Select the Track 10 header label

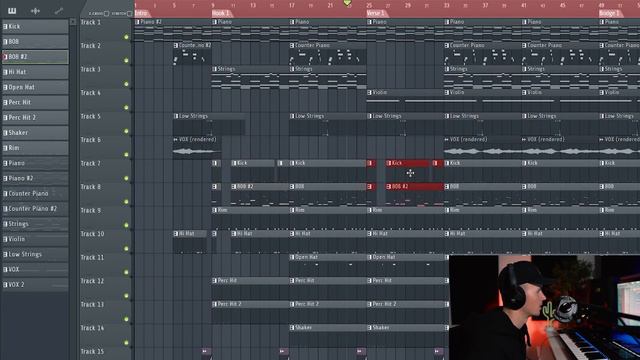pos(93,234)
